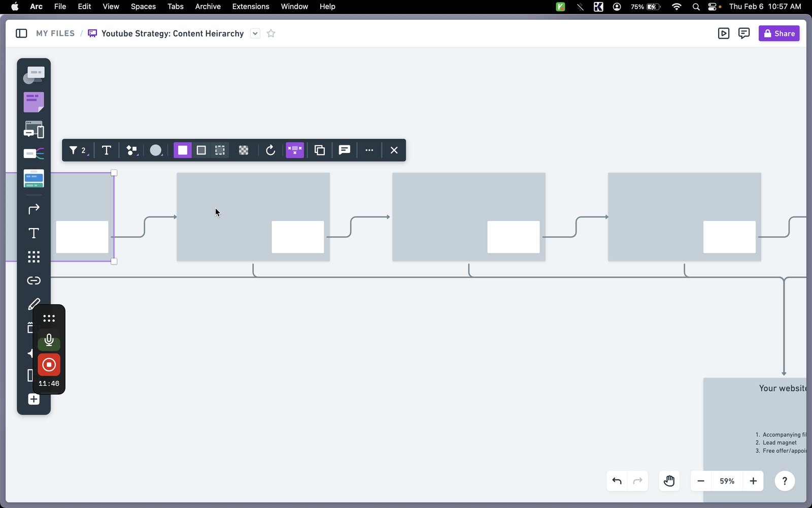Rotate the selection with rotate icon
Viewport: 812px width, 508px height.
270,150
